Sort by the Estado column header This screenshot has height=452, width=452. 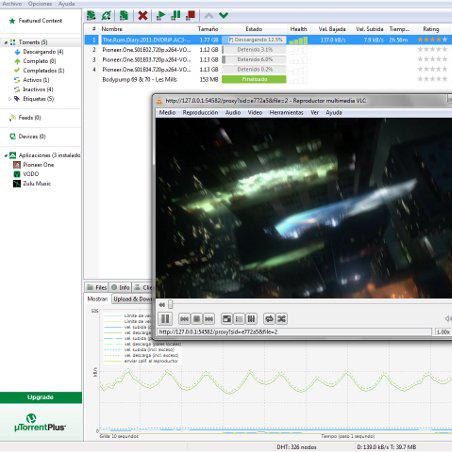pos(254,29)
